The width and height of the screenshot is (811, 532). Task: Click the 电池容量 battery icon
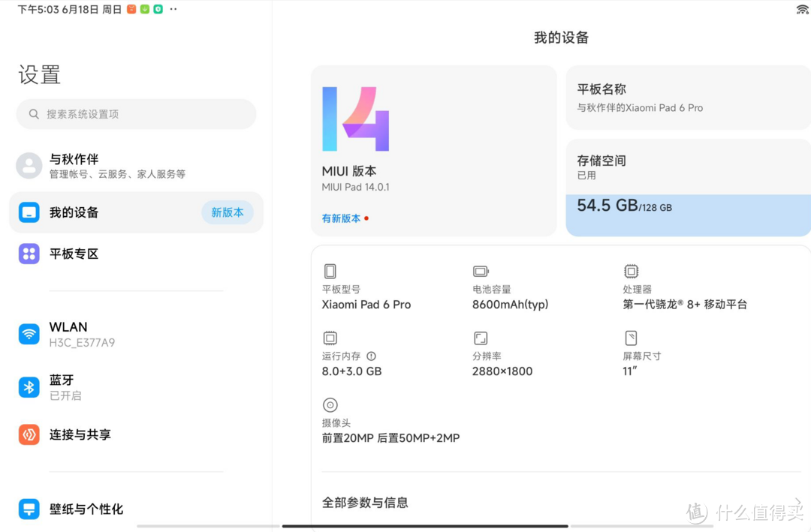(481, 271)
